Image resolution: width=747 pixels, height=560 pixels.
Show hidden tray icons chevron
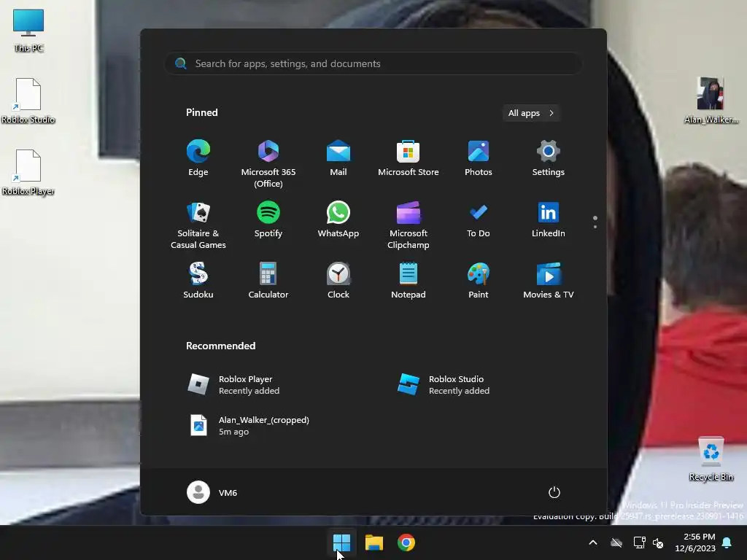tap(593, 542)
